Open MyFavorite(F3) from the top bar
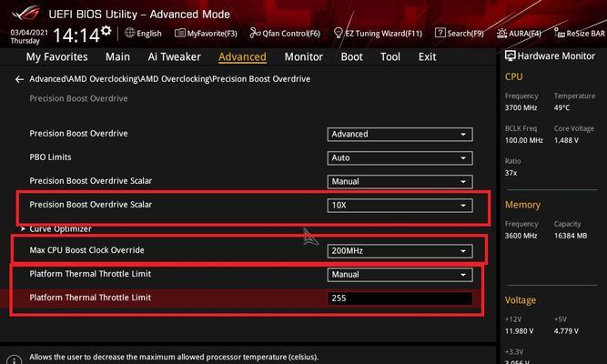The image size is (607, 364). point(206,34)
